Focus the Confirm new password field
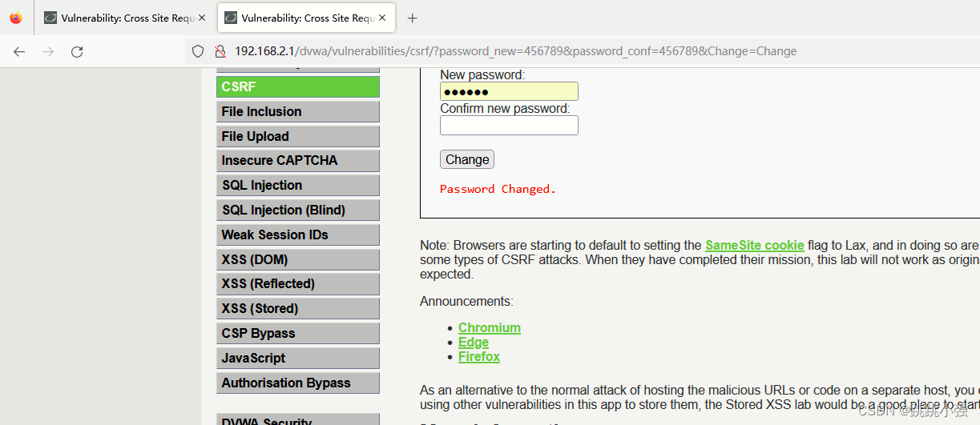Viewport: 980px width, 425px height. pos(509,125)
